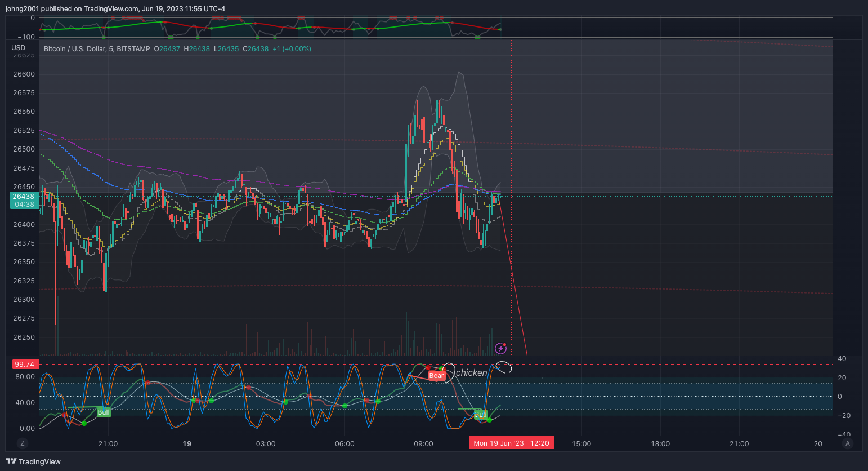
Task: Click the change value +1 (+0.00%)
Action: coord(292,49)
